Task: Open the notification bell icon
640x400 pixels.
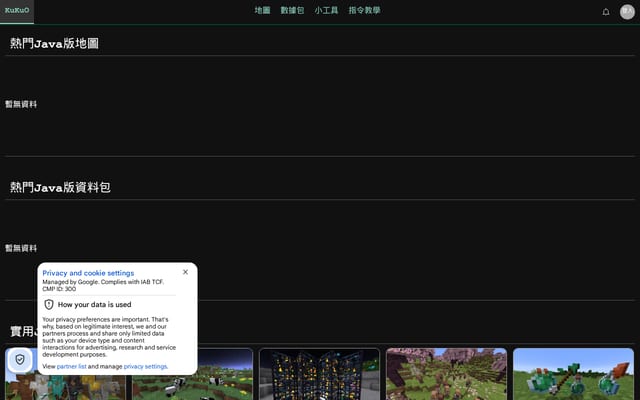Action: point(606,12)
